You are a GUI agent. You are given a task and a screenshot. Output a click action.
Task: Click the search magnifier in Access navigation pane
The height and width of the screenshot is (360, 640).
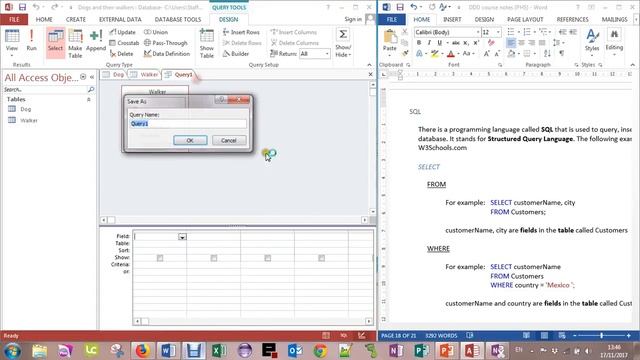[x=91, y=89]
